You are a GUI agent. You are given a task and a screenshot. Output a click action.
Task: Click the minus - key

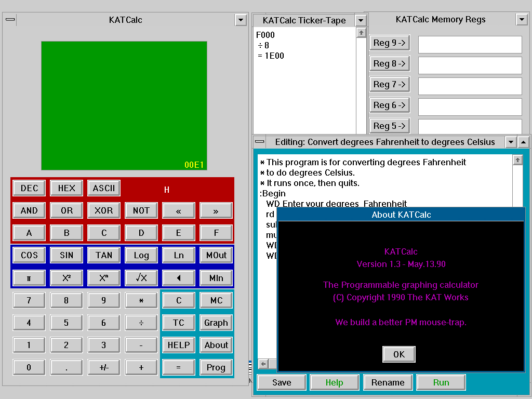[x=141, y=345]
